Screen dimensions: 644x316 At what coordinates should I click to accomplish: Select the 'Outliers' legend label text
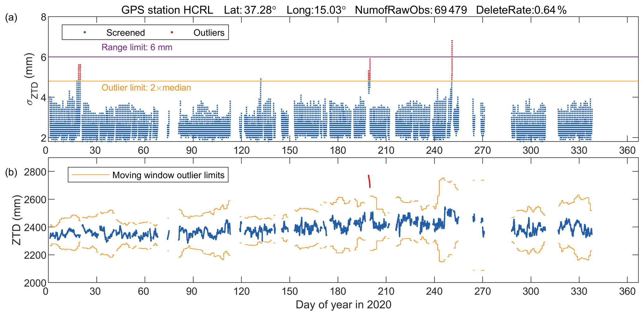(x=209, y=33)
